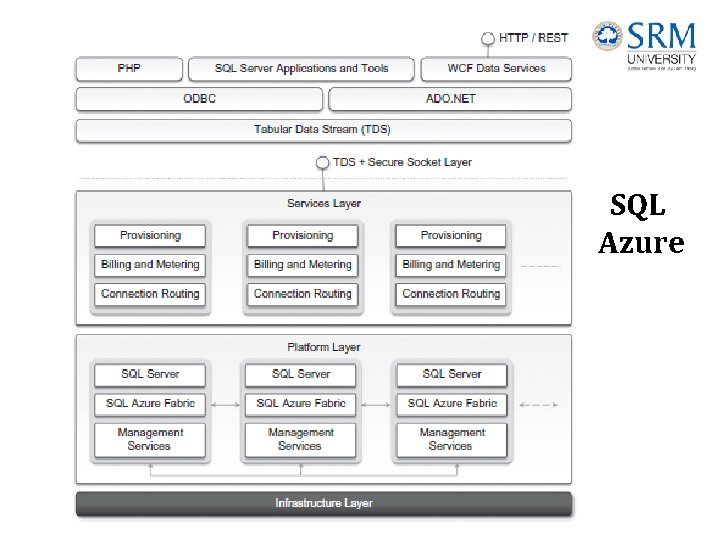Click the SRM University logo

(644, 46)
